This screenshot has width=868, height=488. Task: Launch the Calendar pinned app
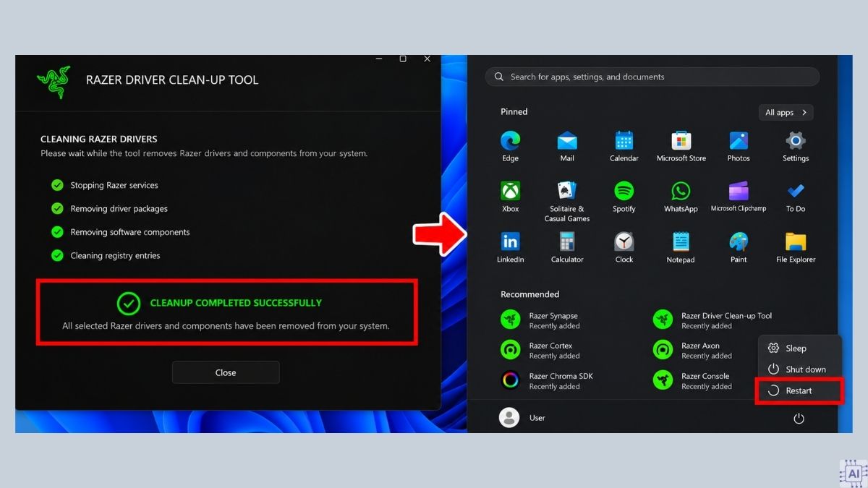pos(624,147)
